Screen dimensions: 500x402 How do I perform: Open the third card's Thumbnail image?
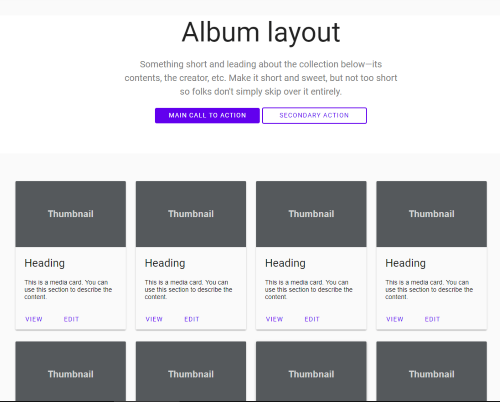coord(311,214)
